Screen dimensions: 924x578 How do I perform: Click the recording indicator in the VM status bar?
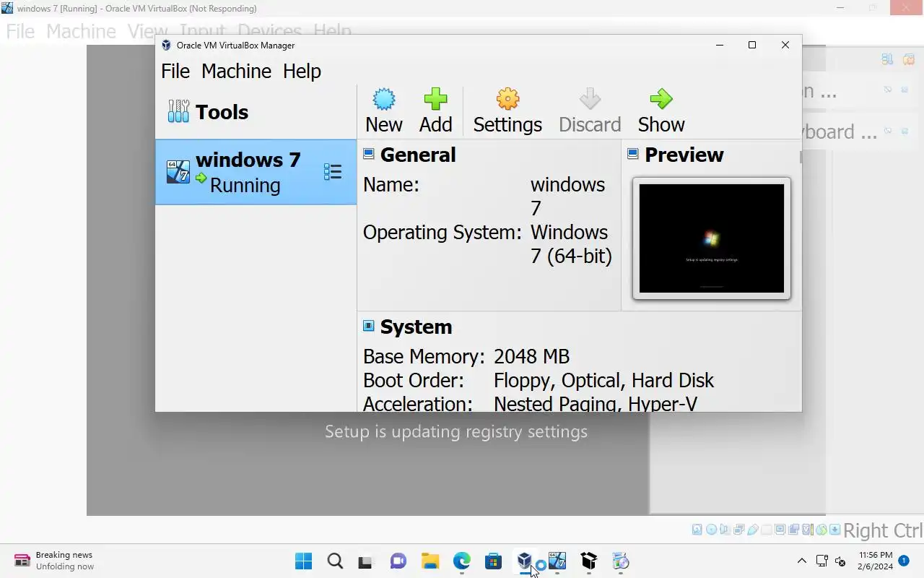click(793, 530)
